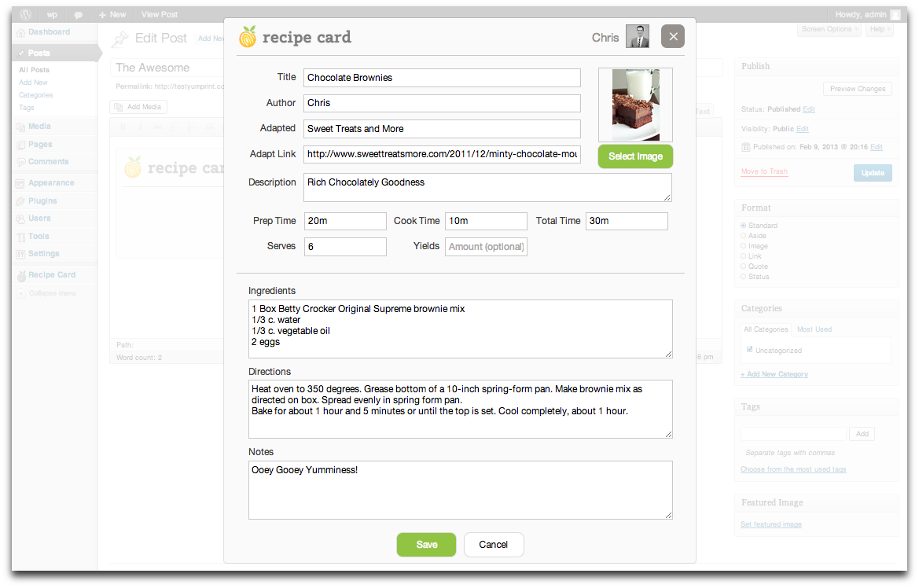
Task: Click All Posts submenu link
Action: tap(34, 70)
